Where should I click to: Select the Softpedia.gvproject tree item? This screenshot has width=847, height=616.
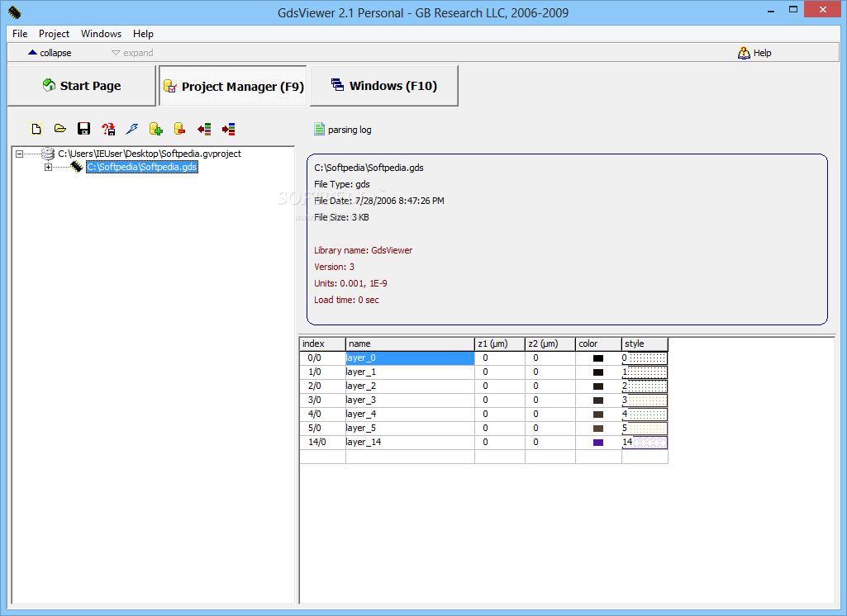click(x=150, y=154)
